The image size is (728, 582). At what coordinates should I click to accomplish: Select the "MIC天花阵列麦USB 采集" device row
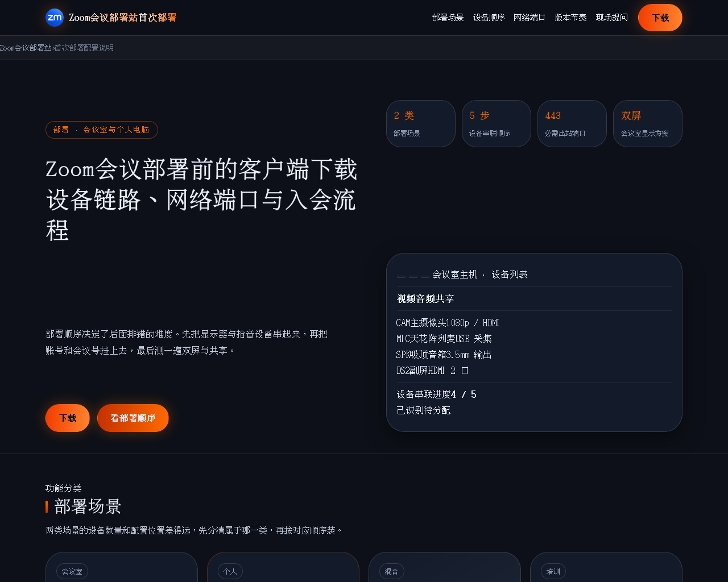point(444,339)
